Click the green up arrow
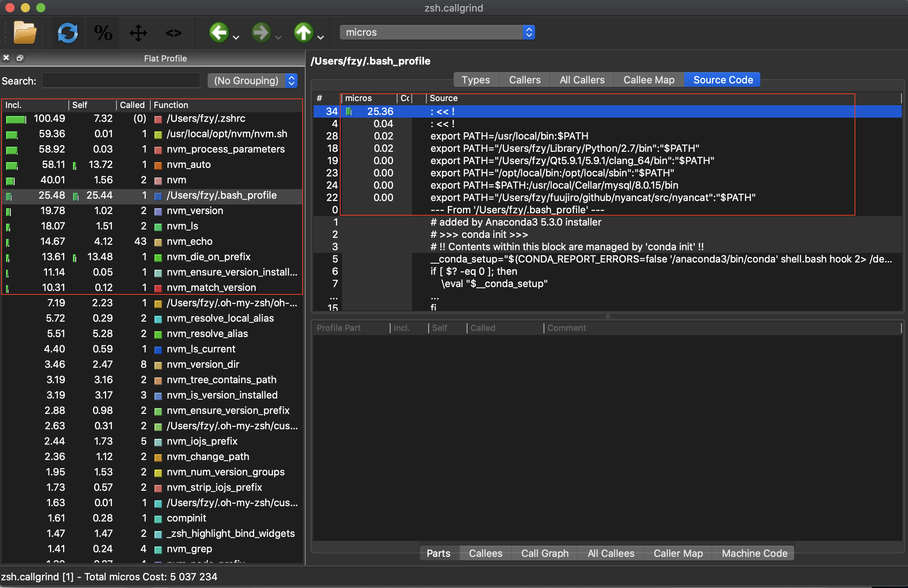This screenshot has width=908, height=588. click(304, 32)
